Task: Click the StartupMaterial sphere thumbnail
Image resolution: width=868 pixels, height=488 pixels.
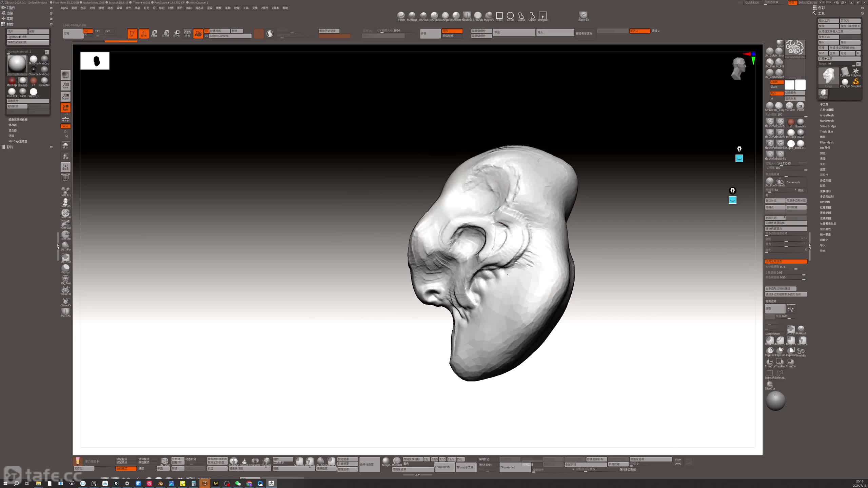Action: tap(17, 64)
